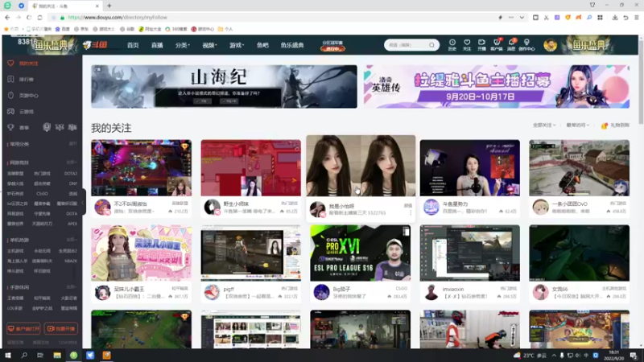Click browser back arrow
The width and height of the screenshot is (644, 362).
coord(7,17)
